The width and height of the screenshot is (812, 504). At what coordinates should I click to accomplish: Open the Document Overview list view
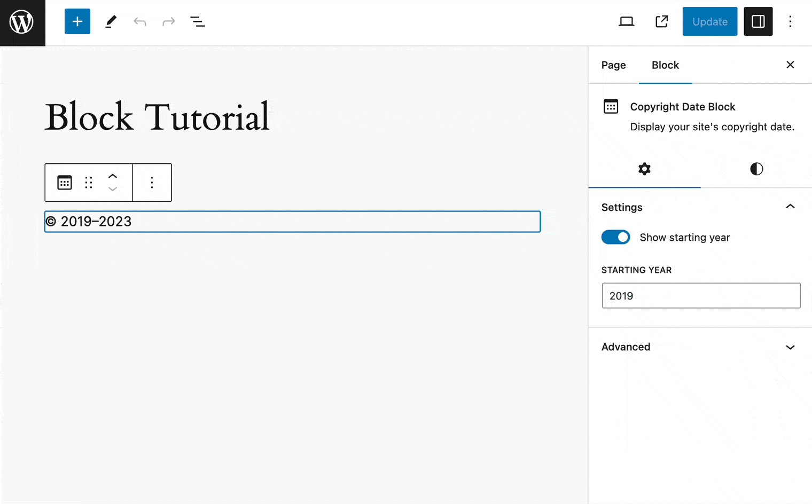(197, 21)
